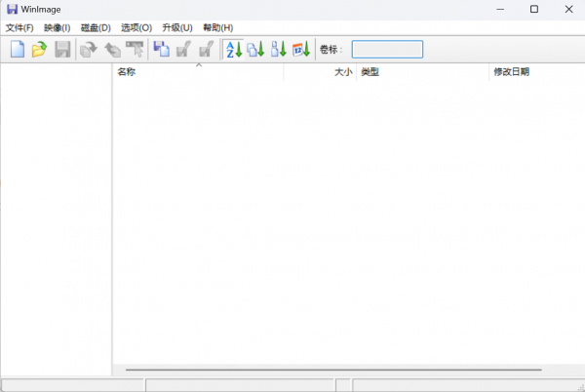Viewport: 585px width, 392px height.
Task: Click the first grayed extract icon
Action: click(183, 49)
